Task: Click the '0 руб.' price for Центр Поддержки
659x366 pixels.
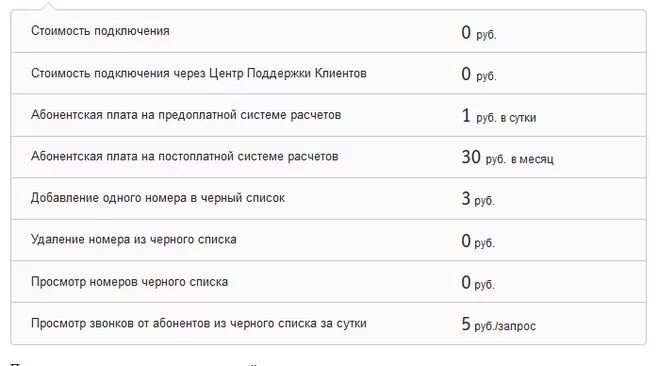Action: point(479,74)
